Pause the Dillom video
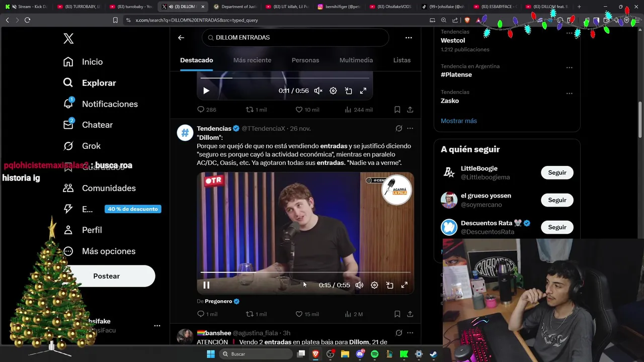The image size is (644, 362). coord(206,285)
